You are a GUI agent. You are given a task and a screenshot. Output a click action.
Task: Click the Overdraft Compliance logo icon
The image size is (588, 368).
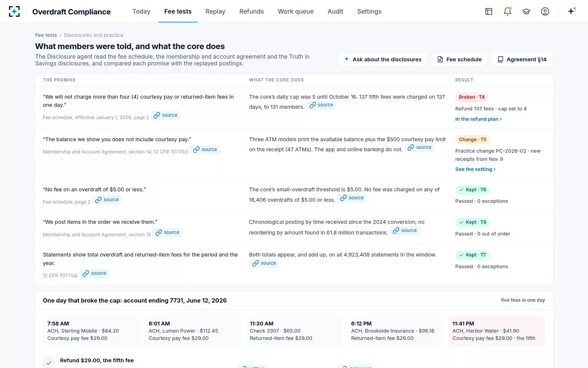[x=14, y=11]
